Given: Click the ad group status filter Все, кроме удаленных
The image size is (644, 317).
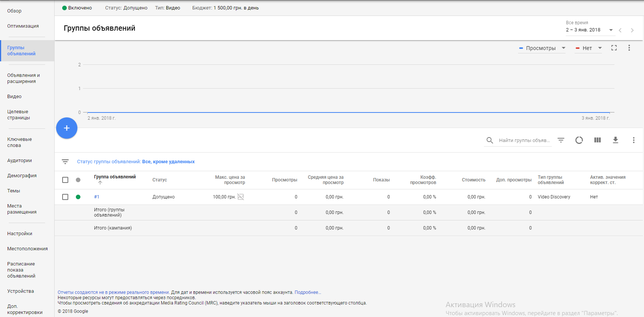Looking at the screenshot, I should pos(168,162).
